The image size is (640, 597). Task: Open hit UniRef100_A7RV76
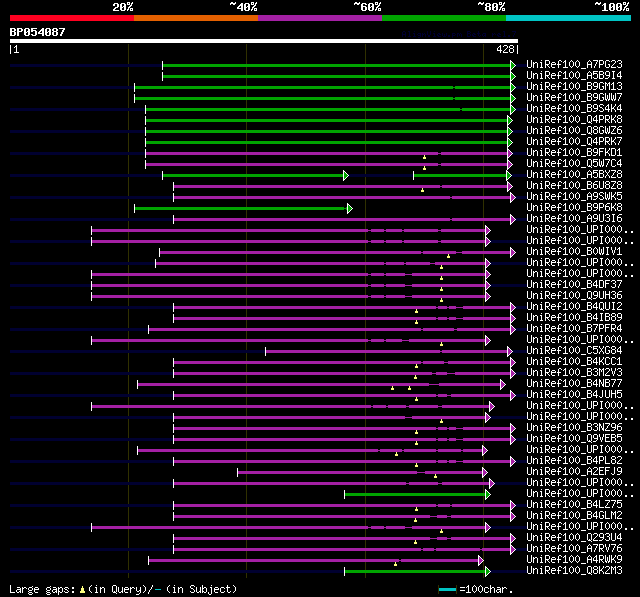(x=574, y=549)
